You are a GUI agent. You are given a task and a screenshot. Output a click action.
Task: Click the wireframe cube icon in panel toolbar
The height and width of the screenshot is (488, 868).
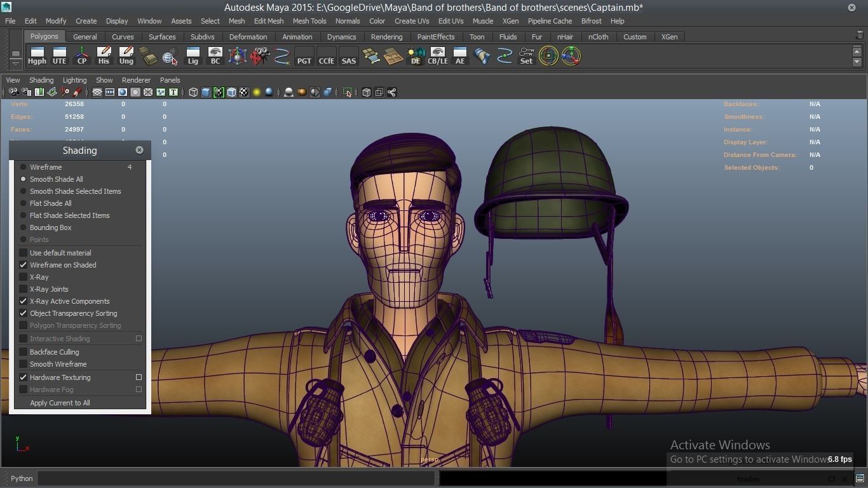pos(193,92)
